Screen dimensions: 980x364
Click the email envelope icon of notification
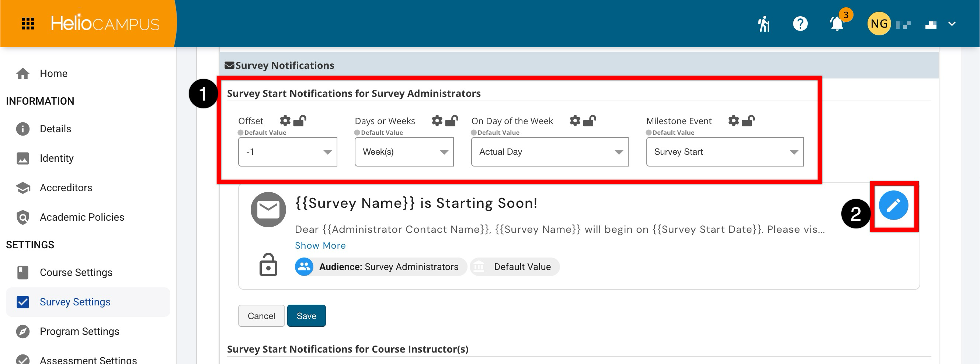[x=268, y=209]
